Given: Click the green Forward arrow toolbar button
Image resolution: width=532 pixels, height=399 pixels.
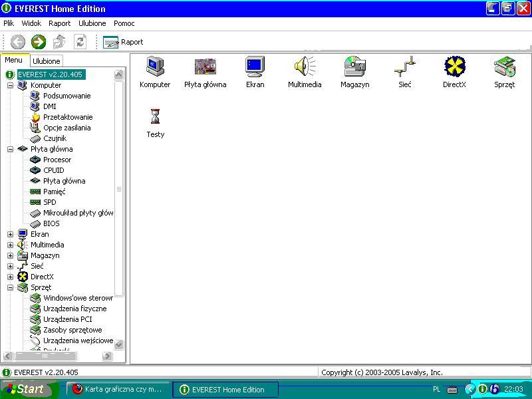Looking at the screenshot, I should [39, 42].
